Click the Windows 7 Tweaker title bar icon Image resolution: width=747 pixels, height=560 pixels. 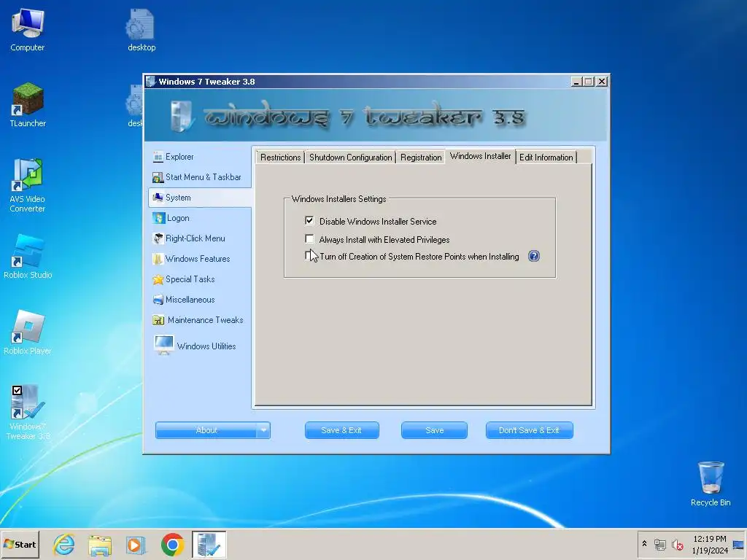tap(150, 82)
